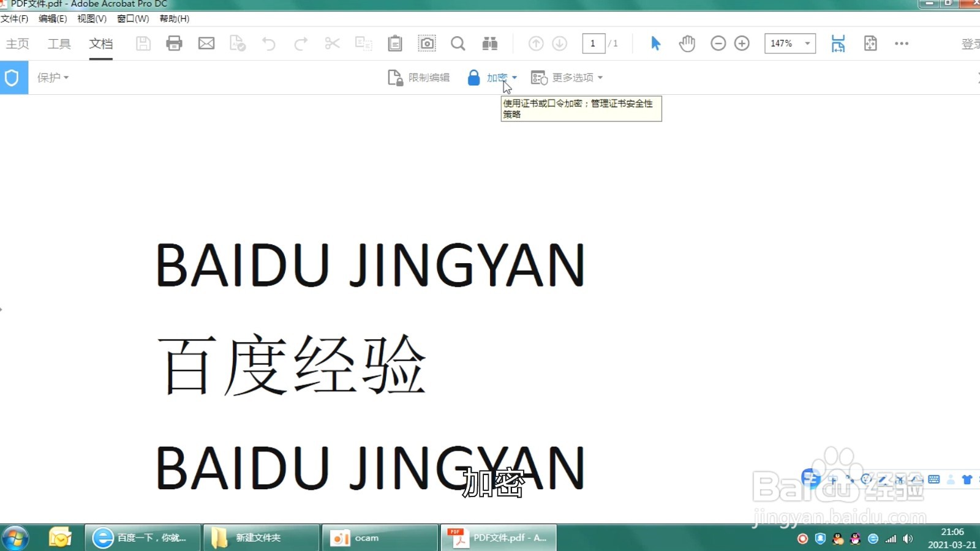The width and height of the screenshot is (980, 551).
Task: Switch to 新建文件夹 taskbar window
Action: click(262, 538)
